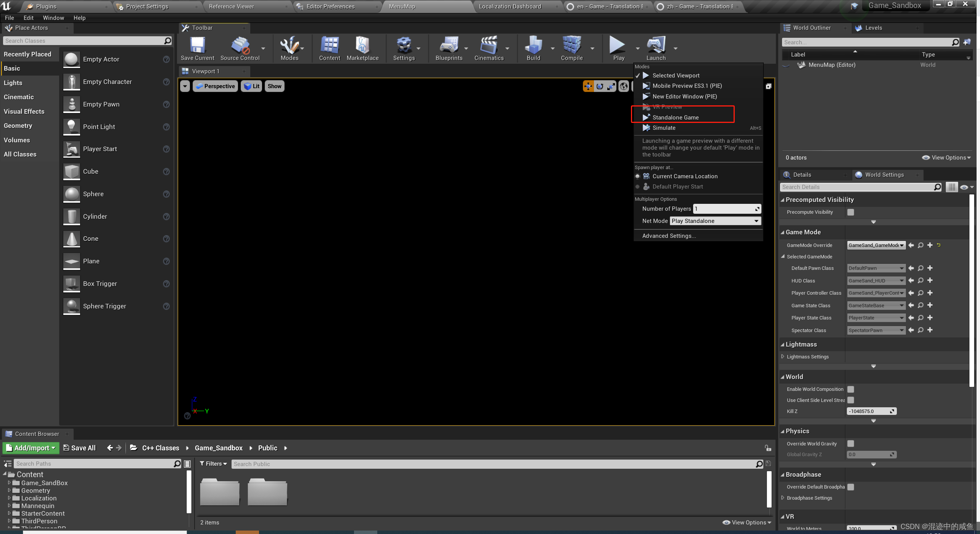Viewport: 980px width, 534px height.
Task: Check Enable World Composition
Action: (x=850, y=389)
